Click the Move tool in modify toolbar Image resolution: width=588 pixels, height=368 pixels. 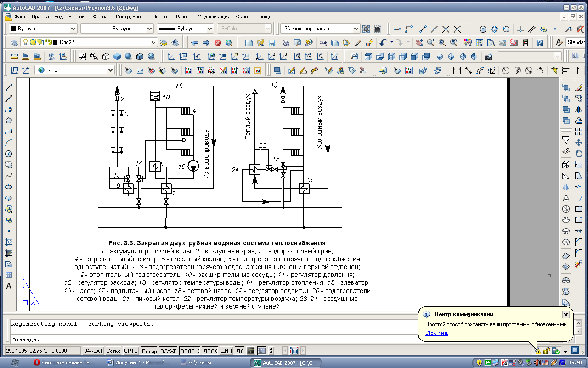579,143
